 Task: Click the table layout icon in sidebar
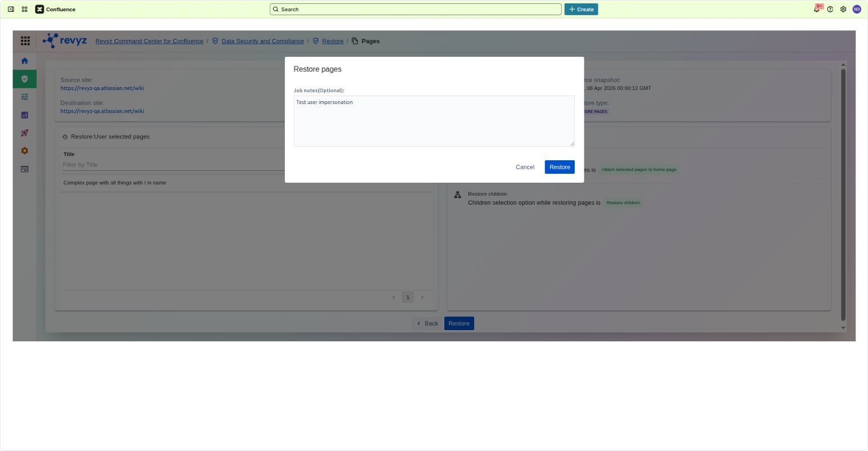[x=25, y=169]
